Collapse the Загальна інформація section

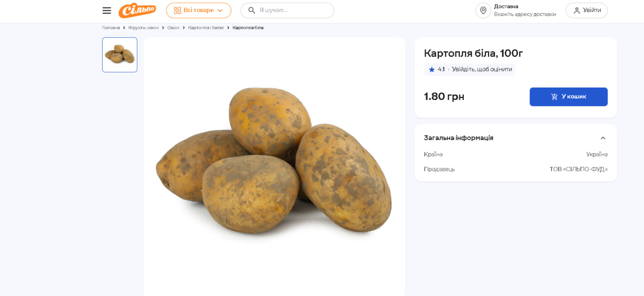603,138
